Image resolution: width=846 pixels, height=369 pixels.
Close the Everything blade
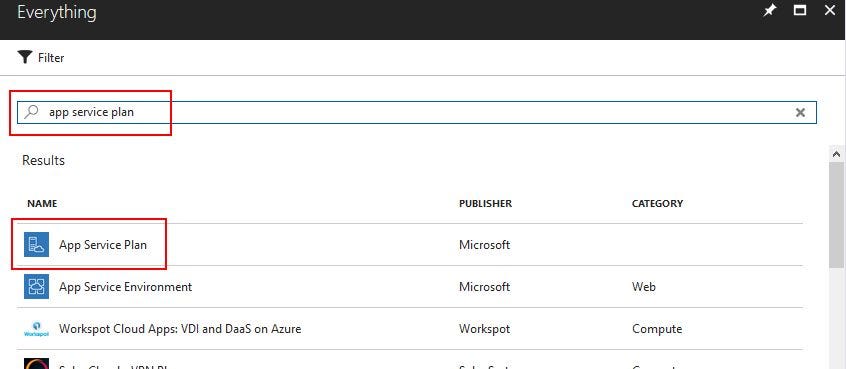pyautogui.click(x=830, y=10)
